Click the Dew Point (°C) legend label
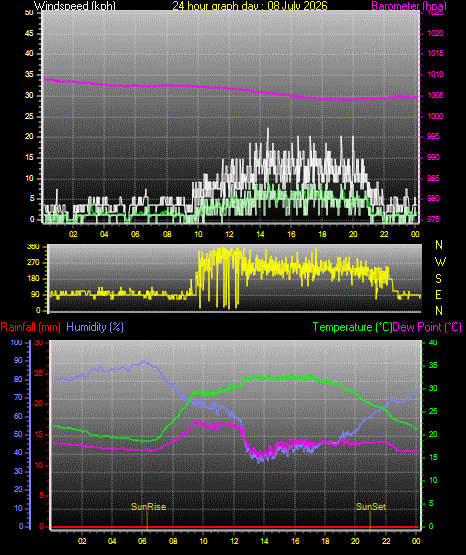 [427, 327]
